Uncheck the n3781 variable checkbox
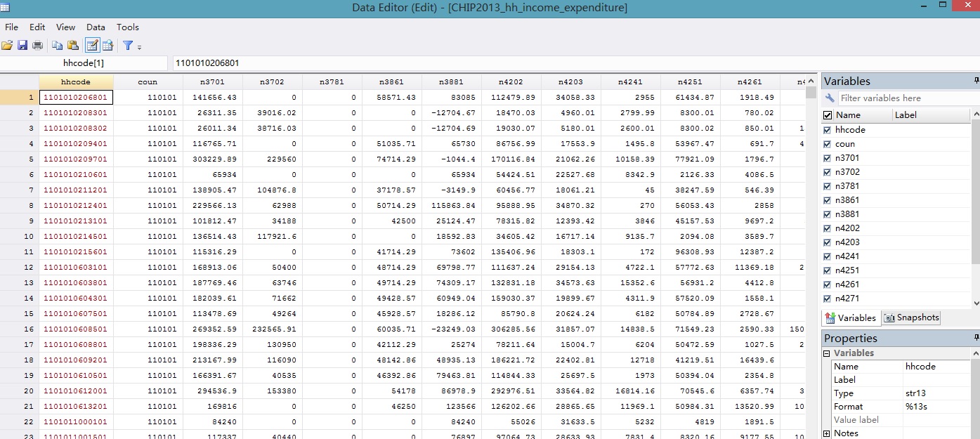Image resolution: width=980 pixels, height=439 pixels. click(828, 186)
